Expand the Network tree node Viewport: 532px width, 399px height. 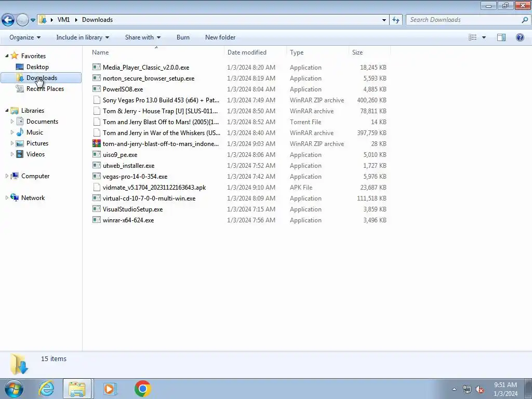[7, 198]
